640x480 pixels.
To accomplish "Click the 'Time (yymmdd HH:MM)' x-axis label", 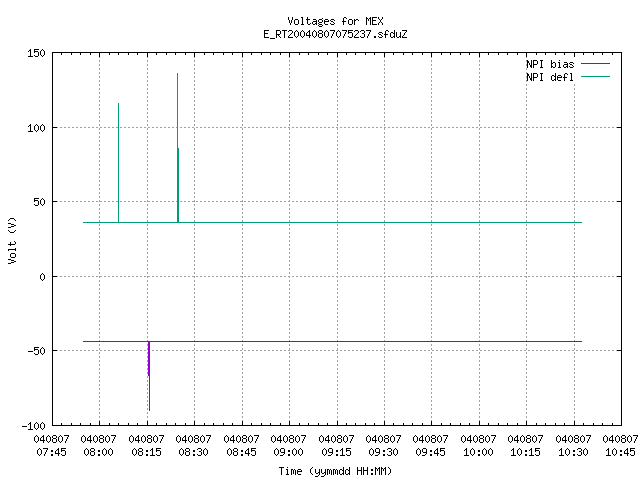I will click(x=335, y=471).
